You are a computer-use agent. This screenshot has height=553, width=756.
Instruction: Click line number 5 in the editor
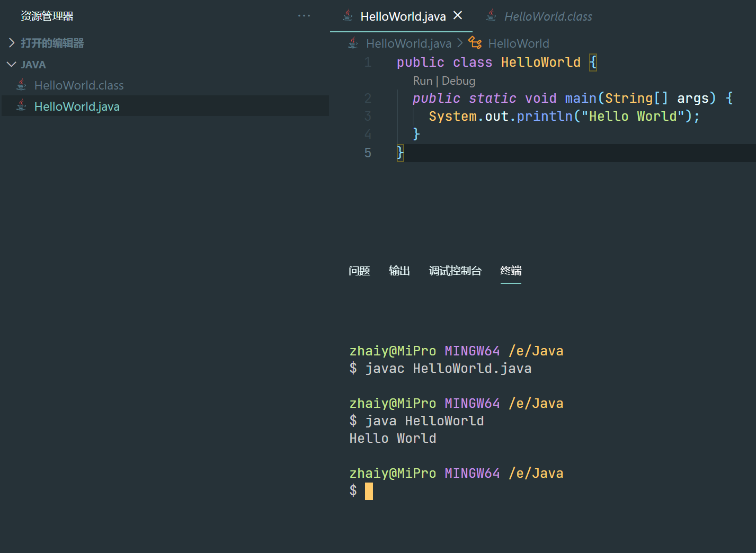pos(368,153)
